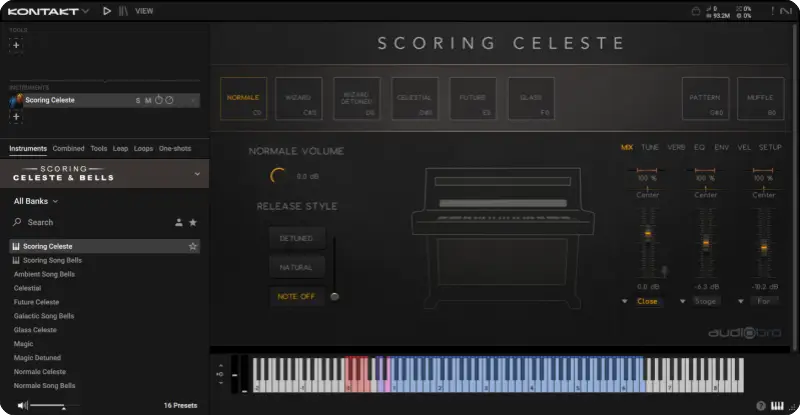
Task: Filter presets by favorites star
Action: [x=193, y=222]
